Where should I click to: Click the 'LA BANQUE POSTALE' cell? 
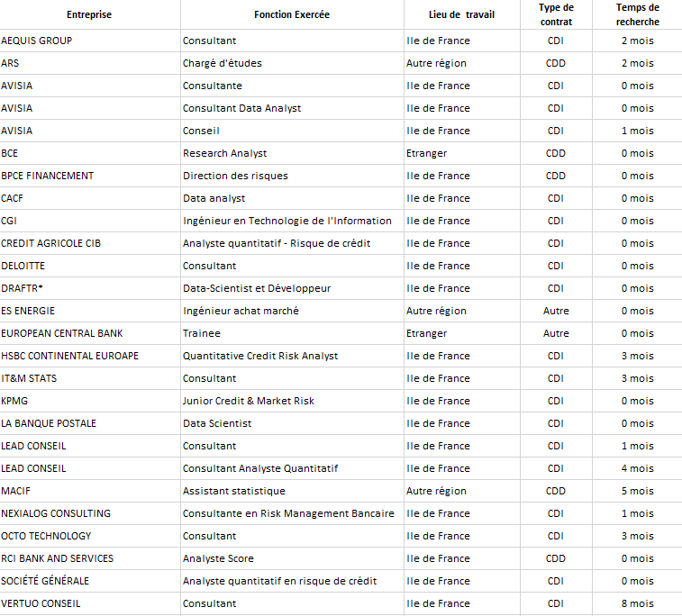point(90,424)
